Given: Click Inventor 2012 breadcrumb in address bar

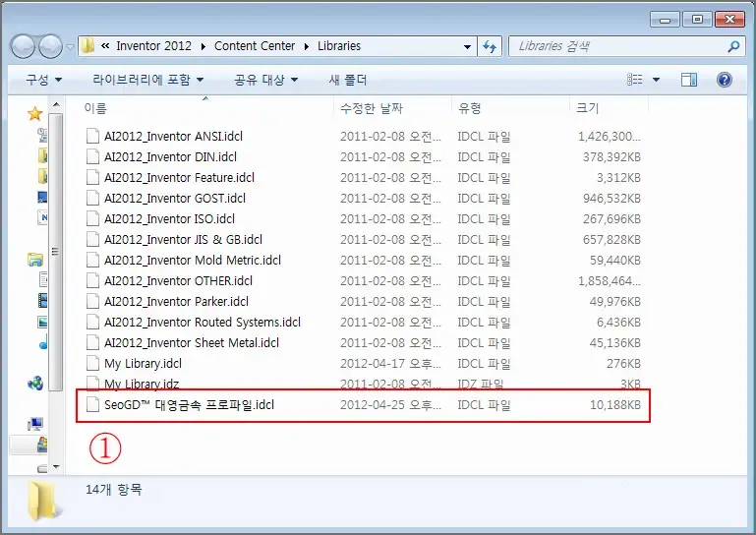Looking at the screenshot, I should click(153, 46).
